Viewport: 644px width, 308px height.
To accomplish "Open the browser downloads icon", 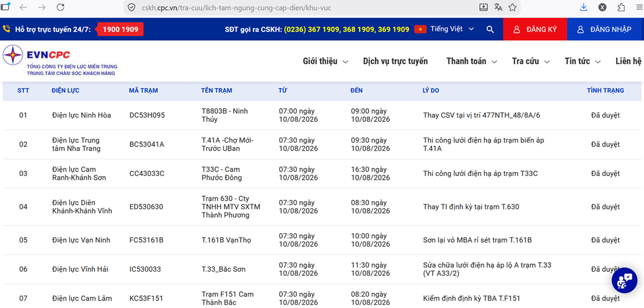I will [584, 7].
